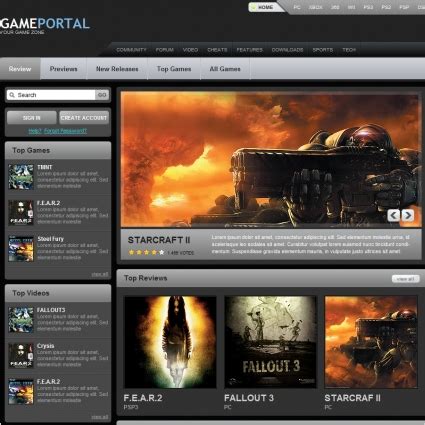Rate StarCraft II with the fifth star

(x=161, y=252)
